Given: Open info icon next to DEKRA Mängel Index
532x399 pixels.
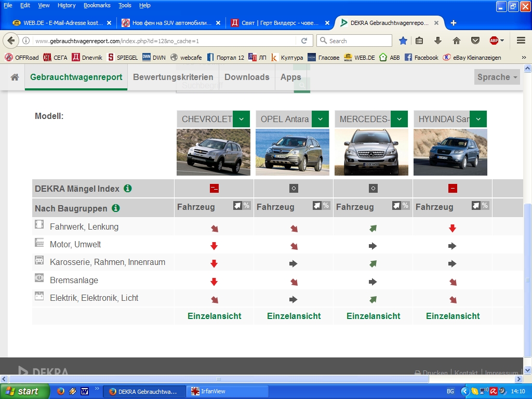Looking at the screenshot, I should [x=128, y=189].
